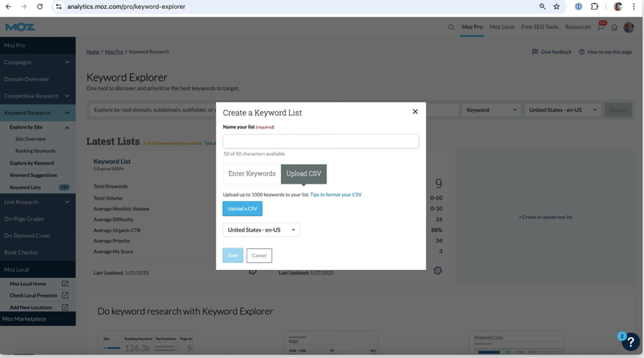Click the search magnifier icon in Moz header
The image size is (644, 358).
click(451, 27)
